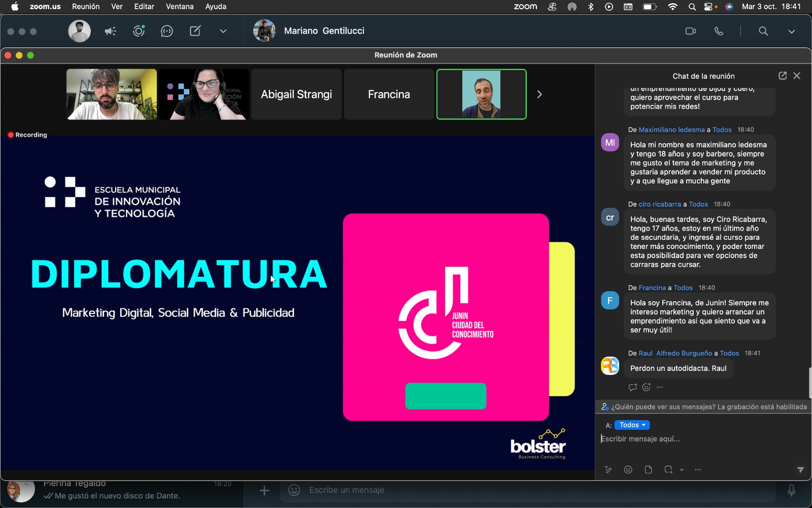The image size is (812, 508).
Task: Start a video call with Mariano Gentilucci
Action: (690, 31)
